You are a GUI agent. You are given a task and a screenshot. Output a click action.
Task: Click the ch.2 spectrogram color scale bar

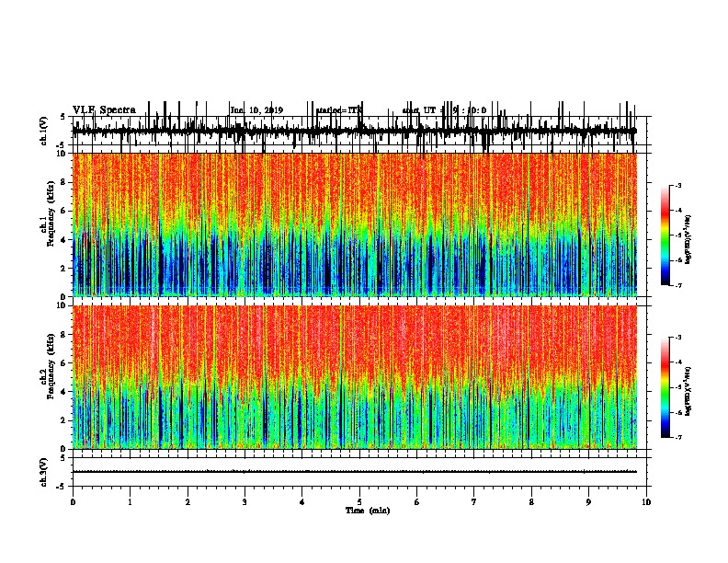[665, 387]
